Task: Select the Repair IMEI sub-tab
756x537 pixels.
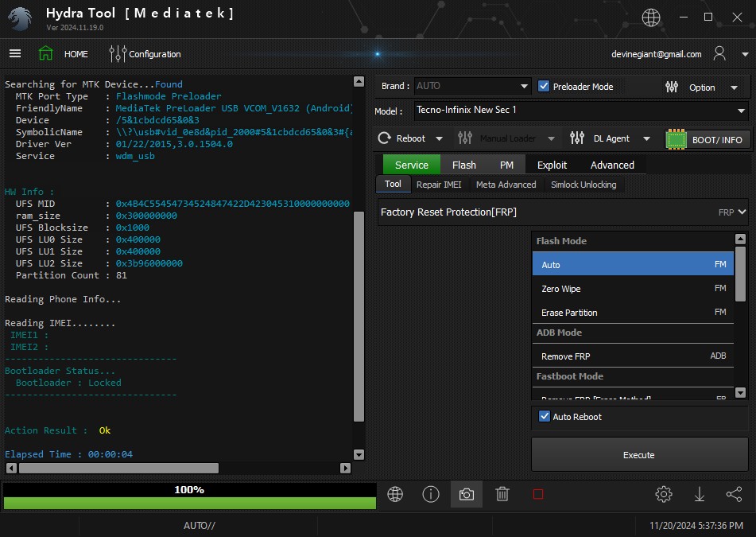Action: point(439,185)
